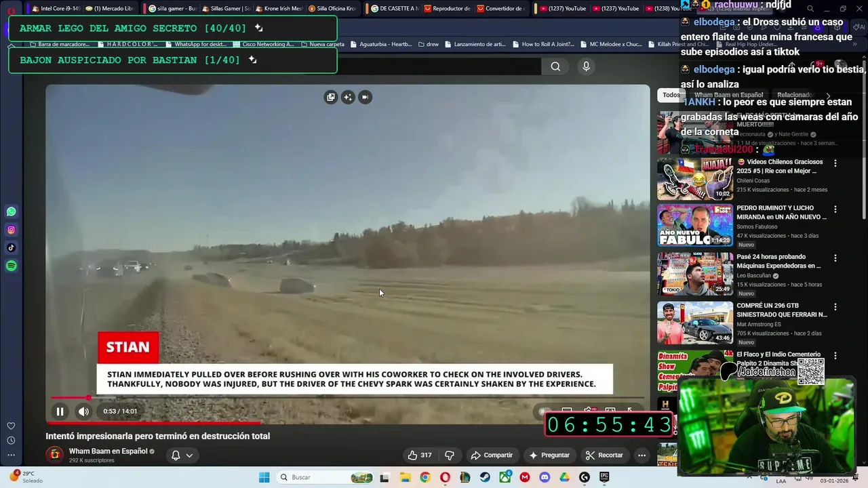
Task: Click the YouTube search magnifier button
Action: tap(555, 66)
